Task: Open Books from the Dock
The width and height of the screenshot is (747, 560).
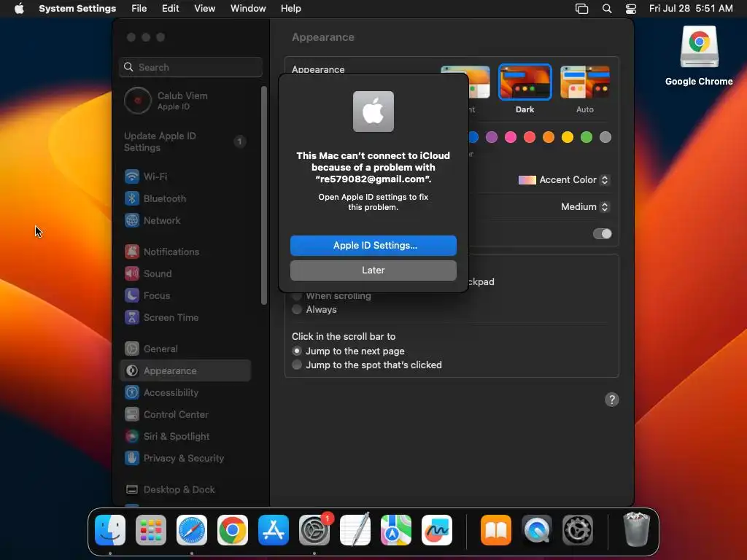Action: pyautogui.click(x=496, y=530)
